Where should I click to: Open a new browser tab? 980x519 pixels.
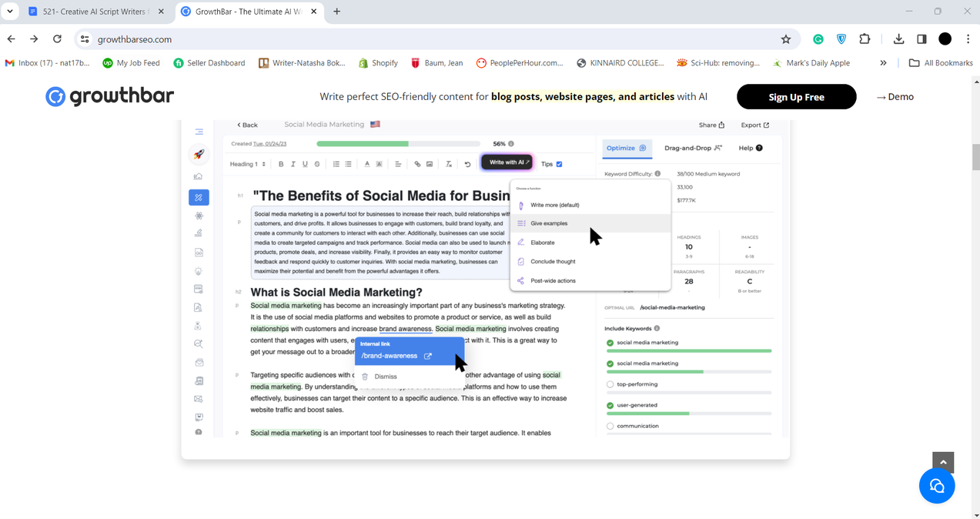[x=336, y=12]
